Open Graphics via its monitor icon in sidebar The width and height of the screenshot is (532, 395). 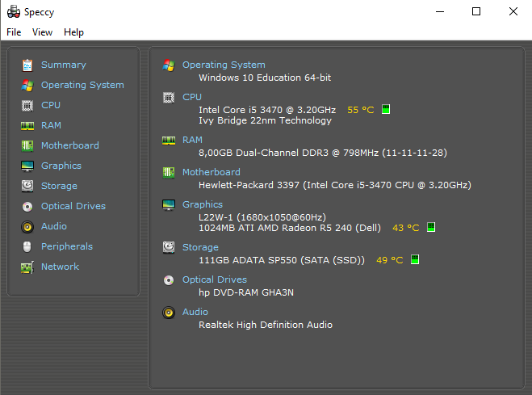point(27,166)
